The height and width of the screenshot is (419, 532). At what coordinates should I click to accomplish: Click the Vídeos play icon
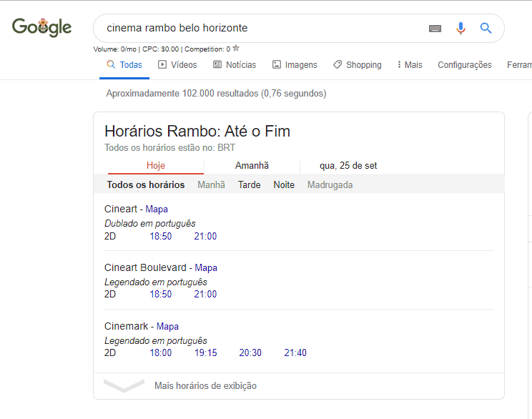click(162, 64)
